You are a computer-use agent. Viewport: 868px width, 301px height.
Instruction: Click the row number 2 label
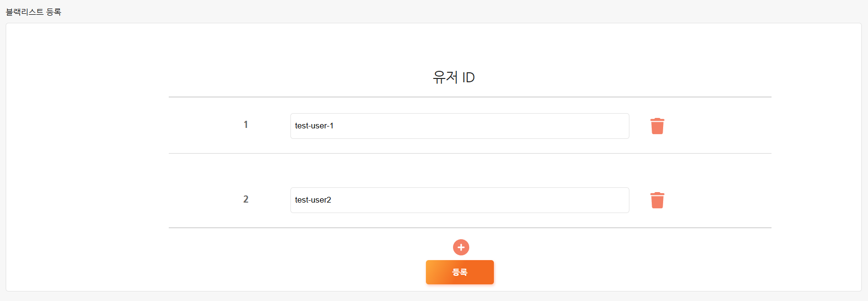click(246, 199)
